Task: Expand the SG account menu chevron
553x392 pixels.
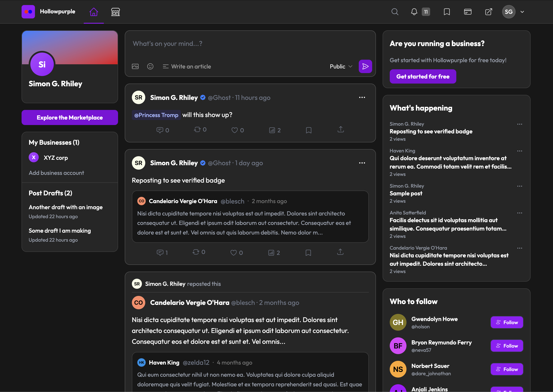Action: point(522,12)
